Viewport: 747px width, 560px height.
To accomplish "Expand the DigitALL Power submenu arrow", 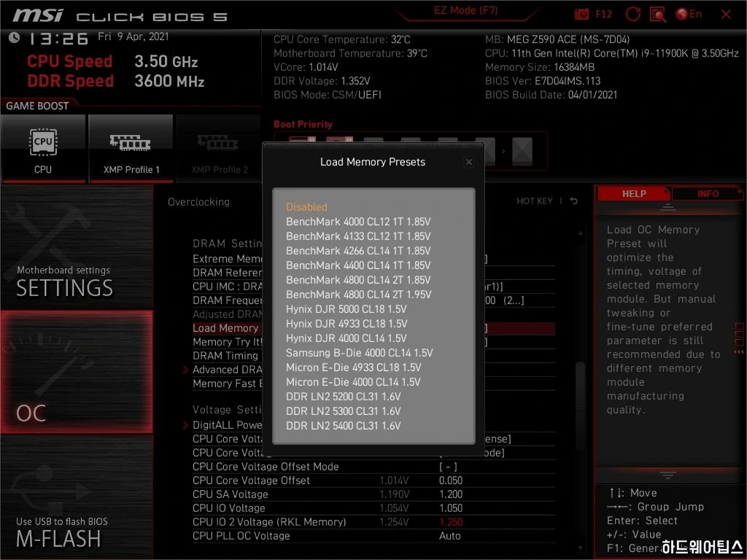I will coord(186,425).
